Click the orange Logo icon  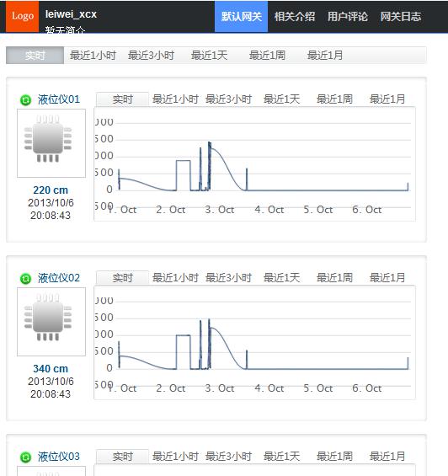22,16
